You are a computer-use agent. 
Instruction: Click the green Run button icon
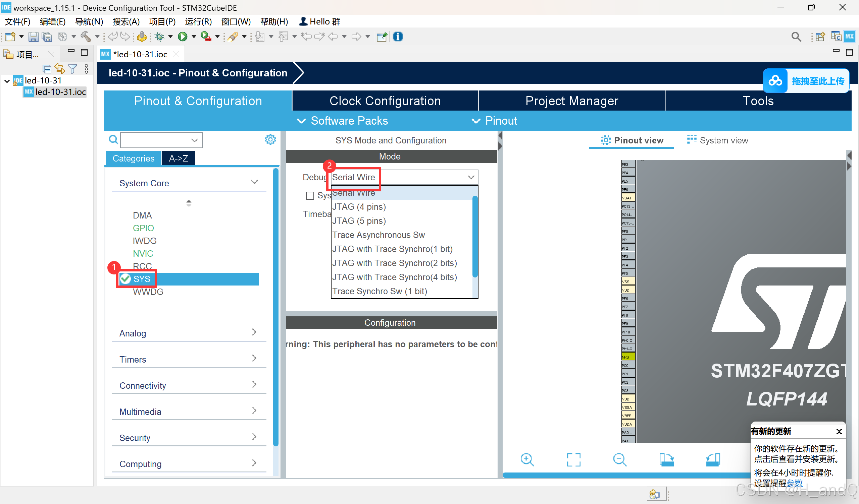point(182,37)
